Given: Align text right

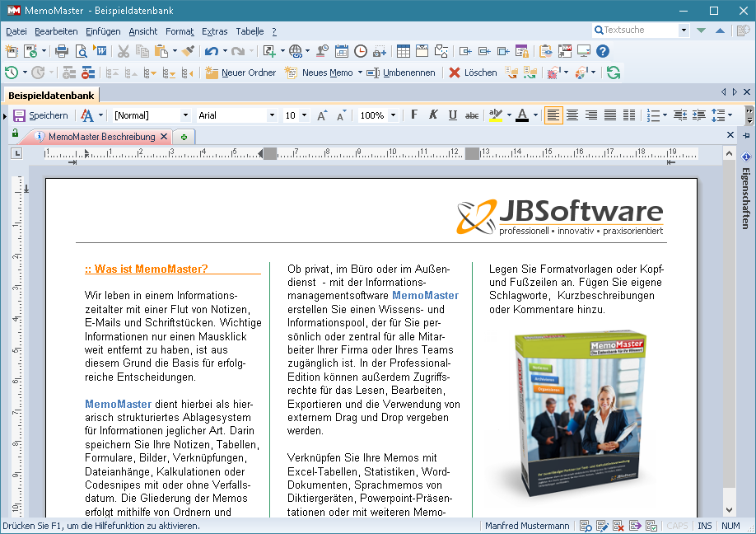Looking at the screenshot, I should pos(591,115).
